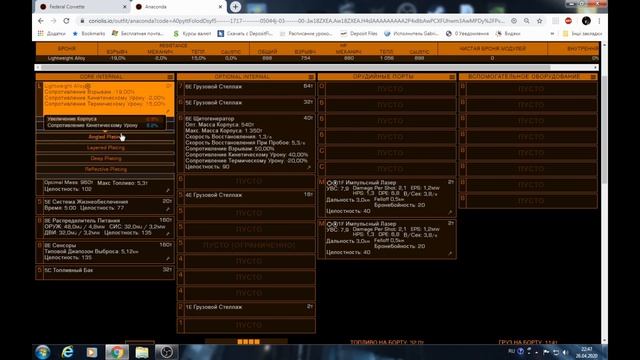Open the Орудийные Порты section menu icon
Viewport: 640px width, 360px height.
[452, 77]
